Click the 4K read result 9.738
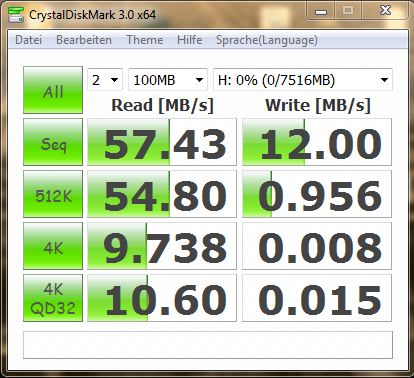 coord(162,246)
